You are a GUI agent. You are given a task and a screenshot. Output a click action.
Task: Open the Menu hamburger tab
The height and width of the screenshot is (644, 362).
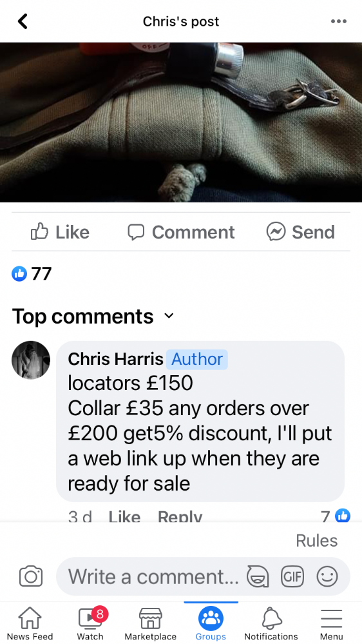[x=331, y=623]
